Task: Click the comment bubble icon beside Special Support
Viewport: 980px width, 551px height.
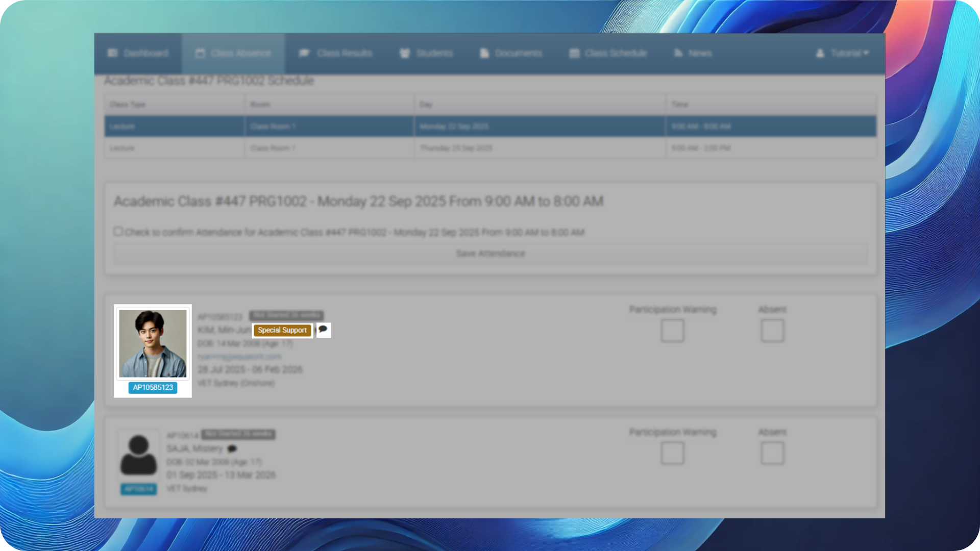Action: point(323,330)
